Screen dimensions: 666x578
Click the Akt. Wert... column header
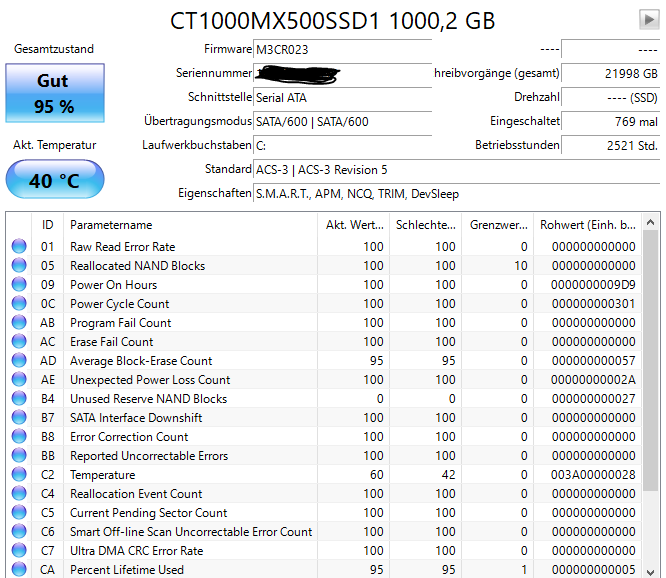(x=353, y=225)
